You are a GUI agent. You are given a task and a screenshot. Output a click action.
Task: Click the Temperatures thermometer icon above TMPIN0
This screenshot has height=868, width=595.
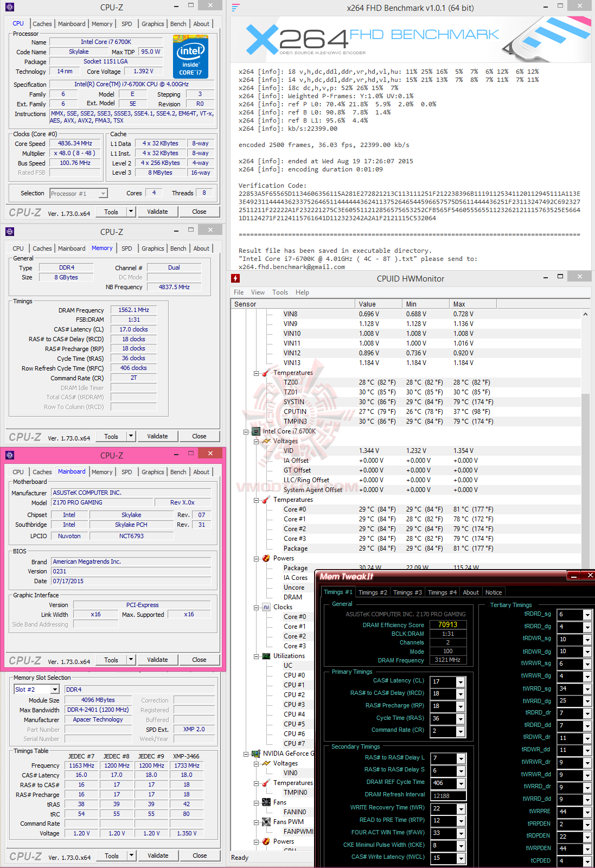tap(266, 783)
